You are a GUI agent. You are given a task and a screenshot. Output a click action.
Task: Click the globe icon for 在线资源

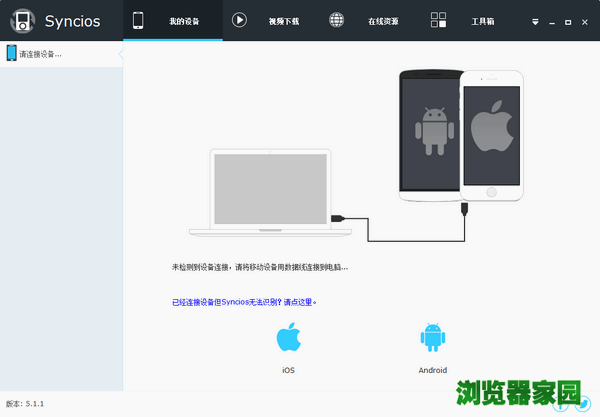pyautogui.click(x=338, y=20)
